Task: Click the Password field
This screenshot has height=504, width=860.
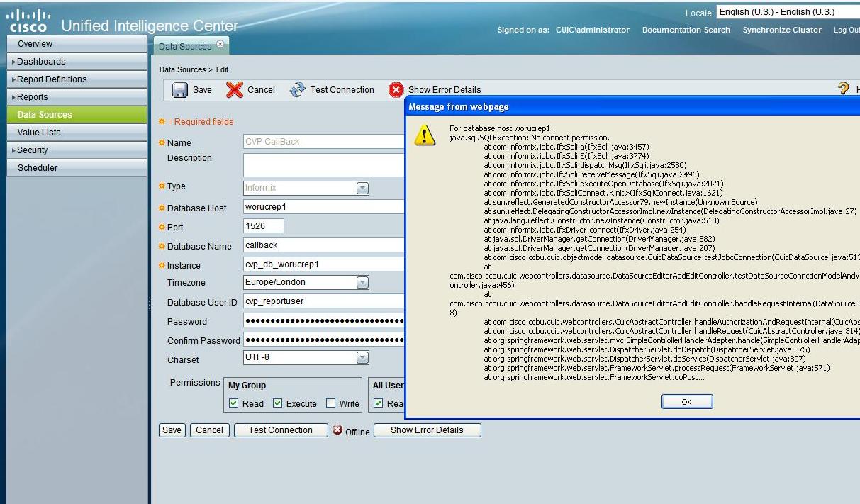Action: coord(324,320)
